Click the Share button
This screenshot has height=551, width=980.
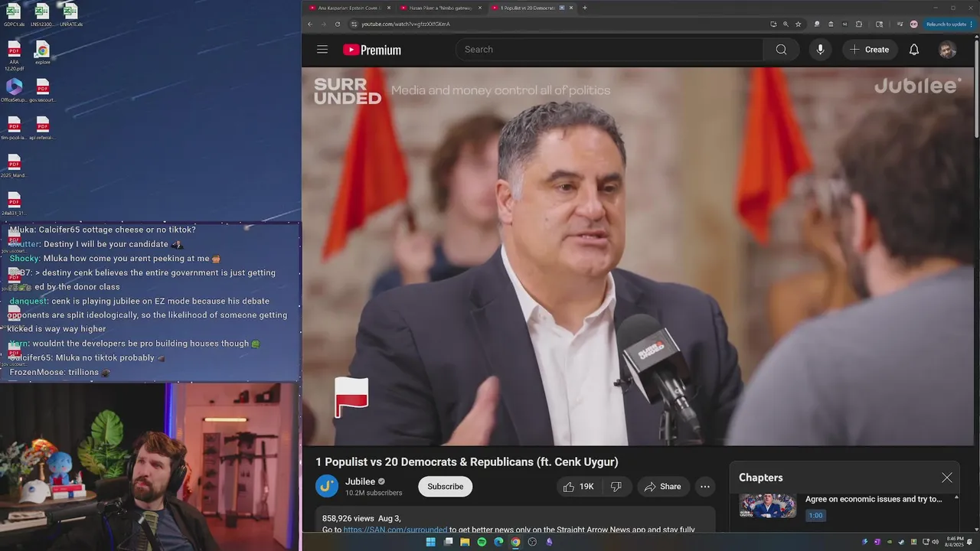point(662,487)
